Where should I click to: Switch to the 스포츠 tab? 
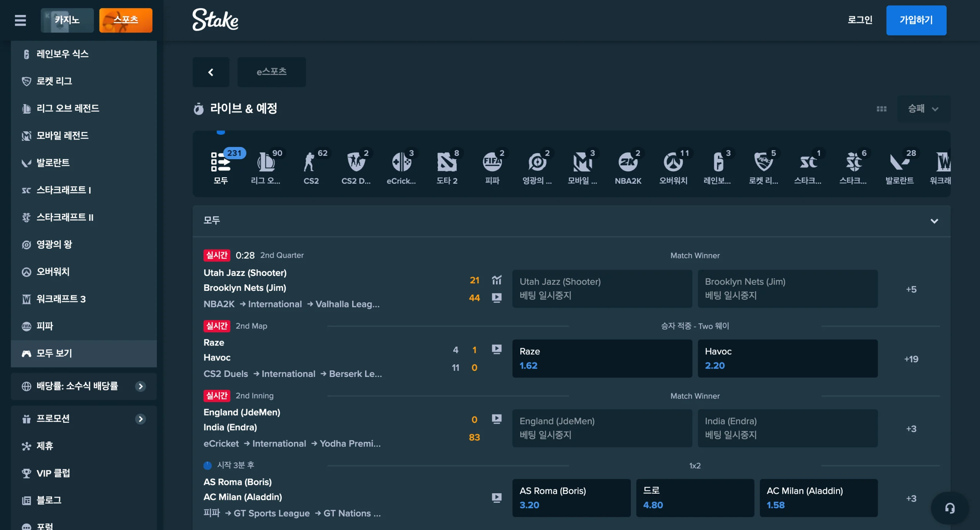[x=126, y=20]
